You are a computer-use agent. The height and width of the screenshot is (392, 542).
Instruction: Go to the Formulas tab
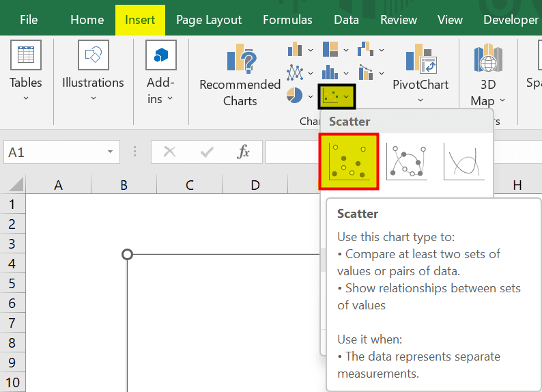[287, 20]
